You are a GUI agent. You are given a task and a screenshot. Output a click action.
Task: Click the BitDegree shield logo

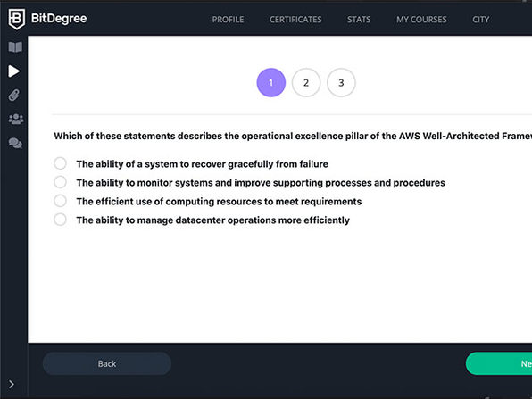point(16,19)
